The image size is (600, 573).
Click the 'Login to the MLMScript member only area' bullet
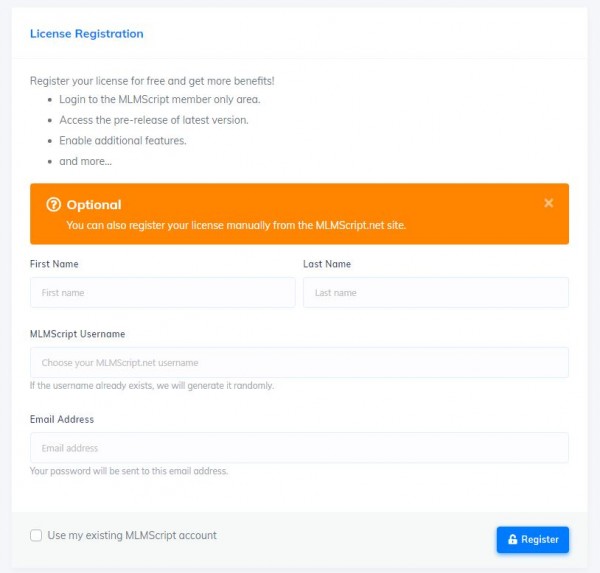pos(160,100)
